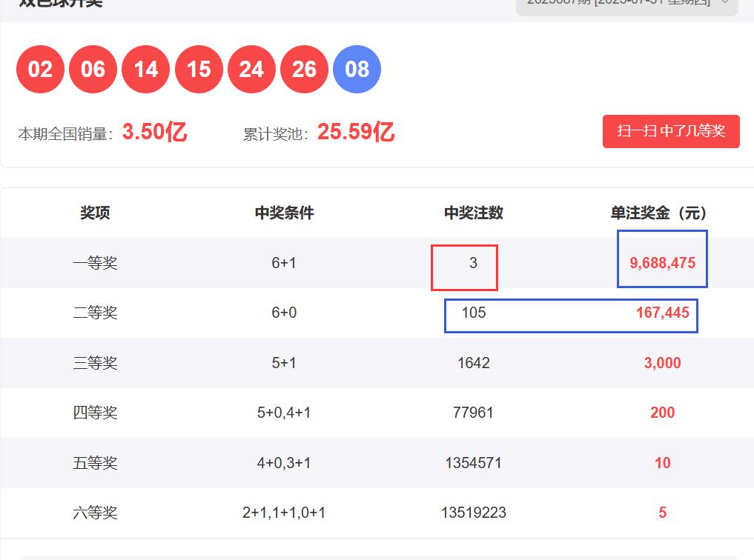Screen dimensions: 754x560
Task: Click the 累计奖池 value 25.59亿
Action: [356, 133]
